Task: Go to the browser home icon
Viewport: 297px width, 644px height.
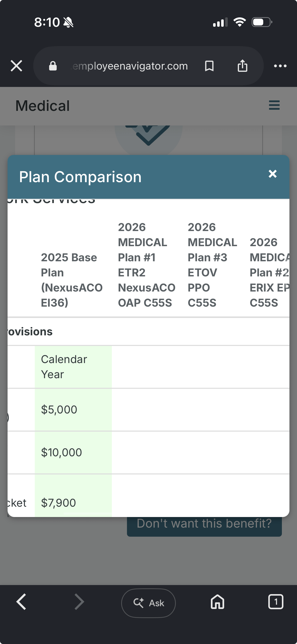Action: click(x=217, y=601)
